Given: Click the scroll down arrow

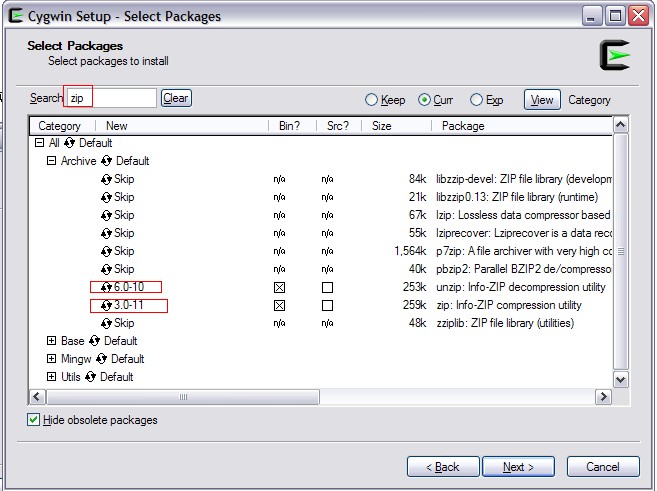Looking at the screenshot, I should point(621,380).
